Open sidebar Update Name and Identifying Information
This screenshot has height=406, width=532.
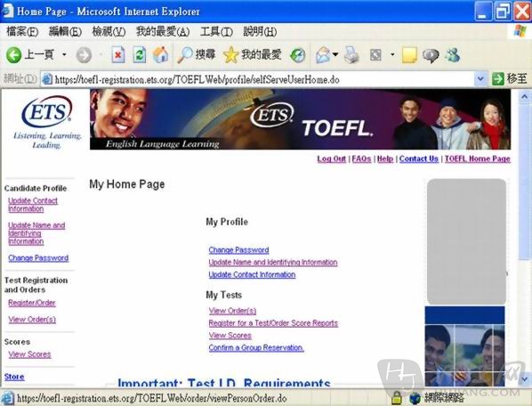click(x=36, y=233)
